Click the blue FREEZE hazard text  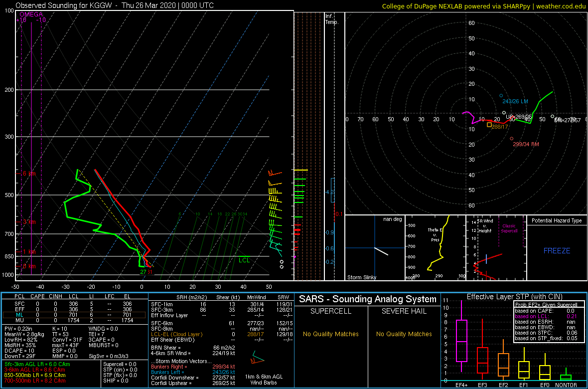[x=557, y=250]
